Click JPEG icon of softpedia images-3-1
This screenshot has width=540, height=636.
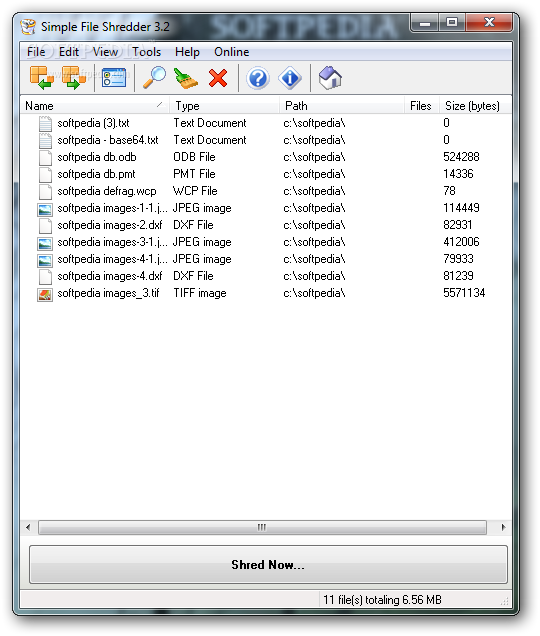(45, 243)
